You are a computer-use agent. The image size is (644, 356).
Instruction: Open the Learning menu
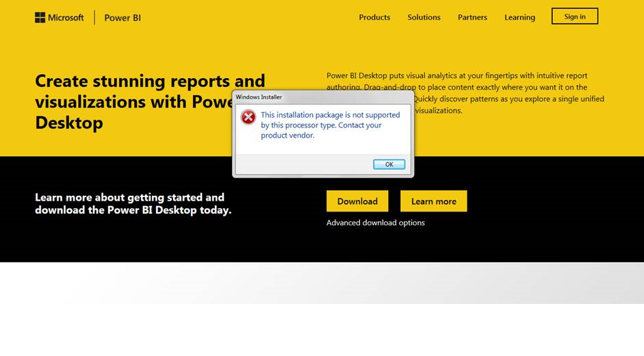click(519, 17)
